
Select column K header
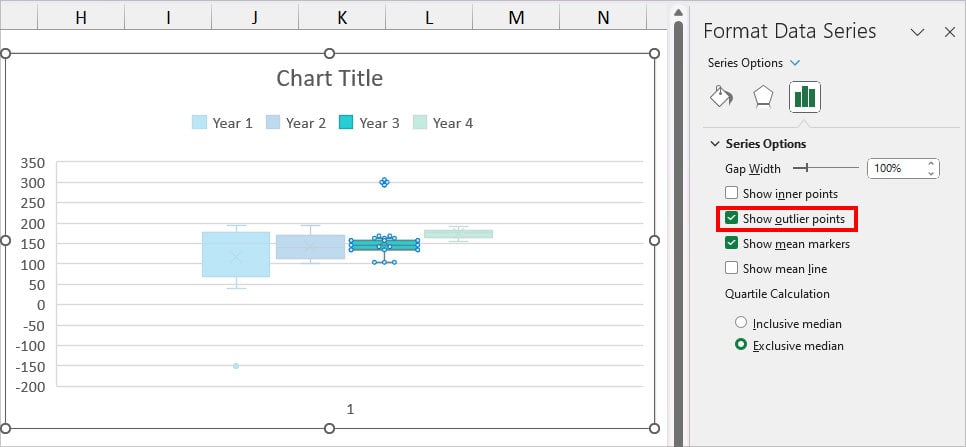point(342,18)
